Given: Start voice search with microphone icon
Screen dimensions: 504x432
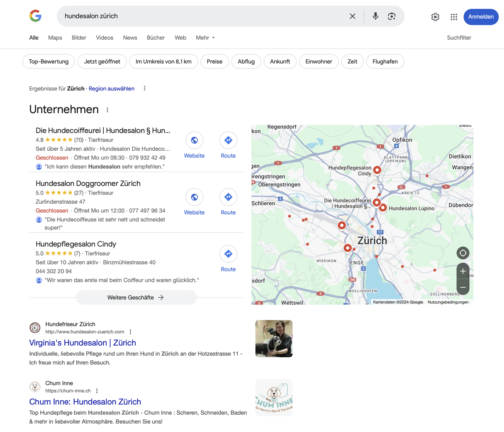Looking at the screenshot, I should click(375, 16).
